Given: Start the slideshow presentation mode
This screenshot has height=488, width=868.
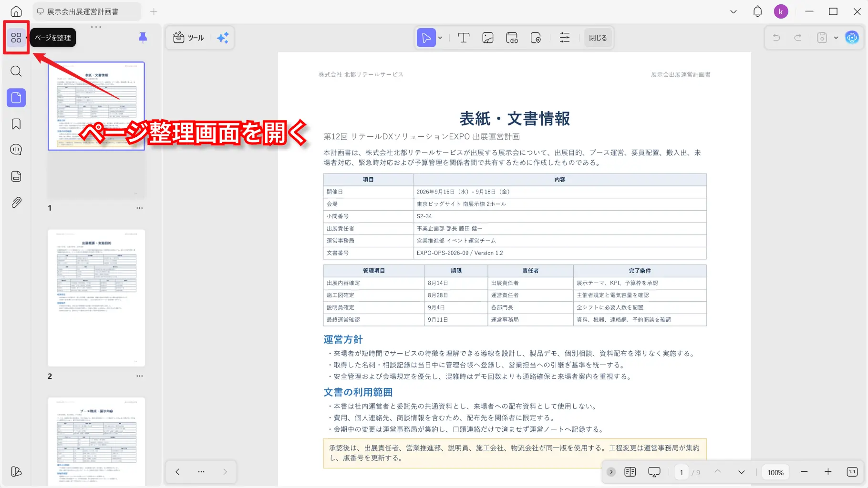Looking at the screenshot, I should click(x=654, y=472).
